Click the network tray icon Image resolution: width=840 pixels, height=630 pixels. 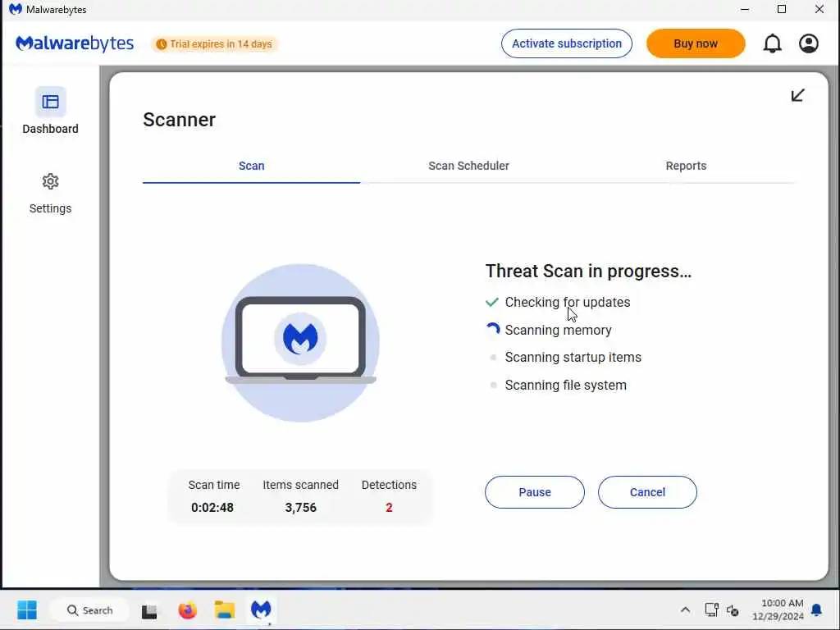(711, 609)
